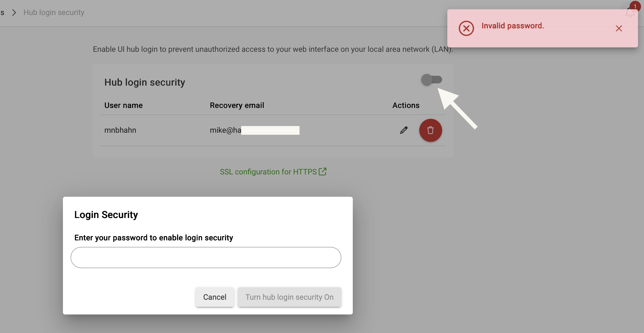
Task: Click the Login Security dialog title
Action: tap(106, 215)
